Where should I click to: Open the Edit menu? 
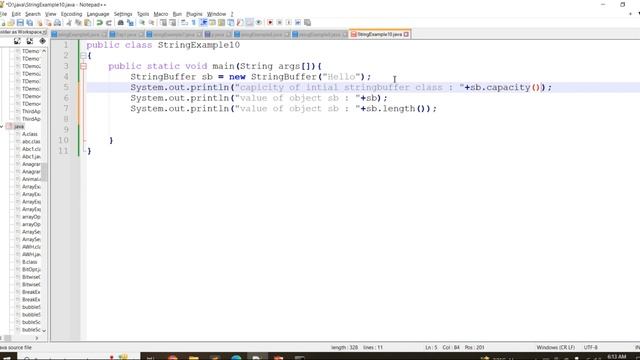click(x=16, y=14)
